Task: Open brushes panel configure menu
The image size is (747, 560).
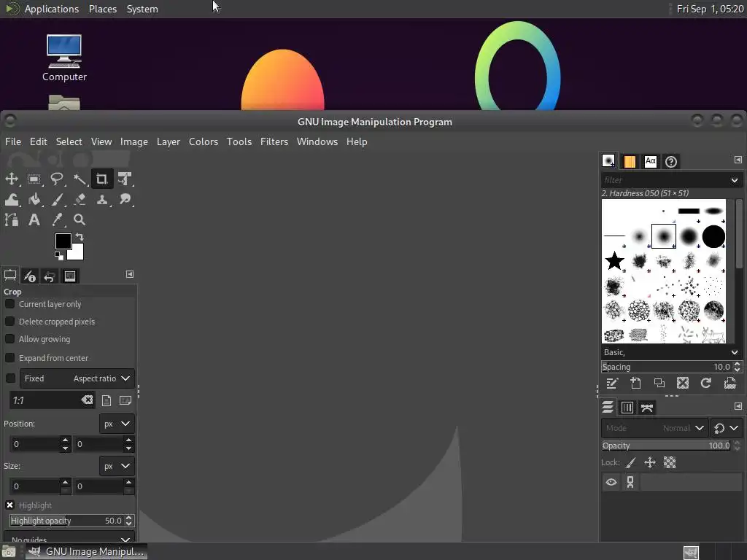Action: [738, 160]
